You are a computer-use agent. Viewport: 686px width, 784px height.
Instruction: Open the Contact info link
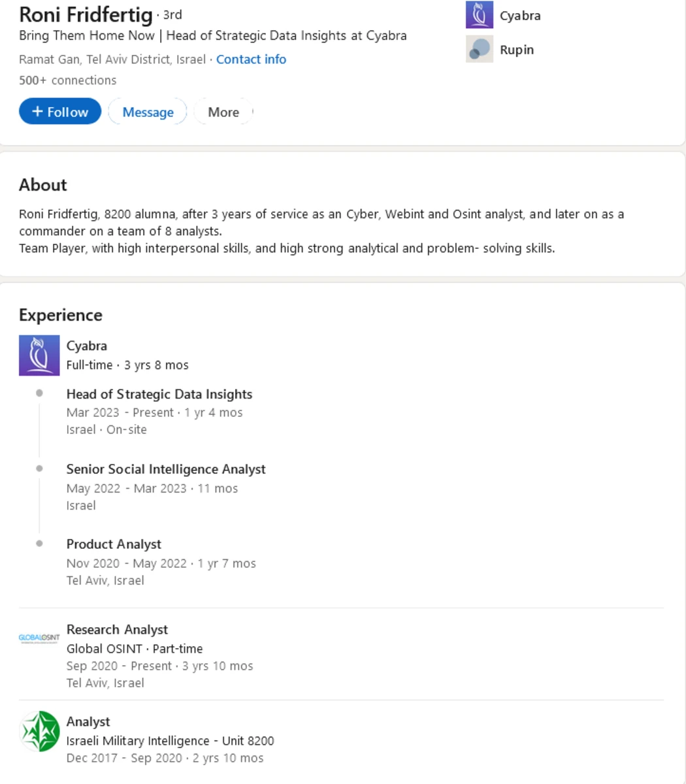pos(251,59)
